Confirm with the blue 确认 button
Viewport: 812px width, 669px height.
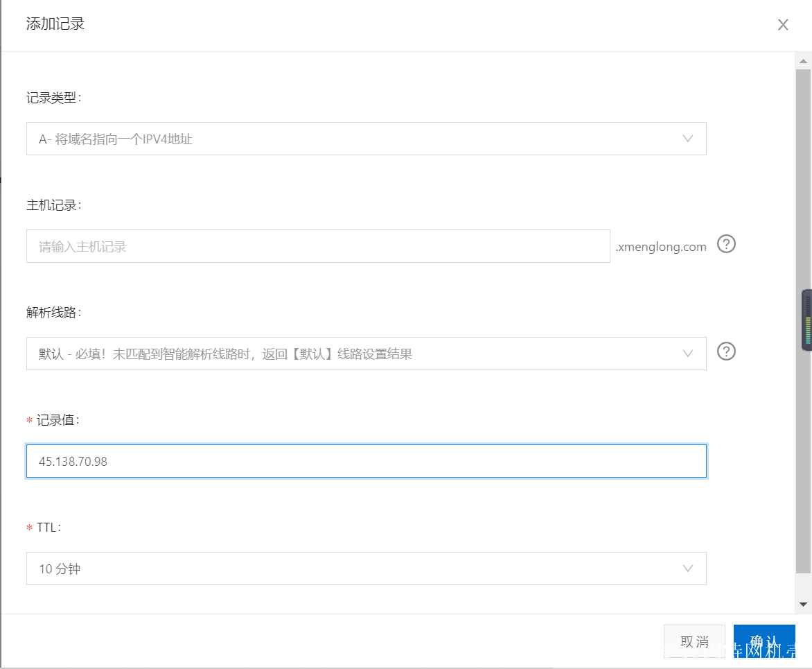pos(764,641)
